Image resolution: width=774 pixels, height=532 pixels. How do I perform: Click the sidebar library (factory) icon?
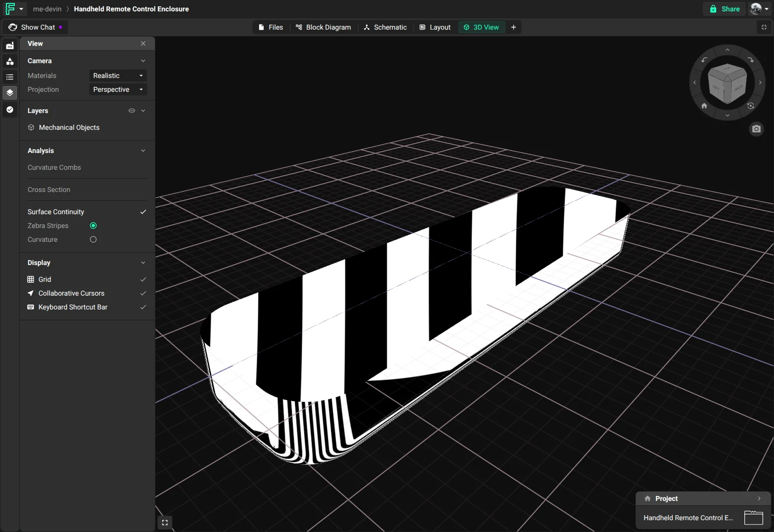click(x=10, y=45)
